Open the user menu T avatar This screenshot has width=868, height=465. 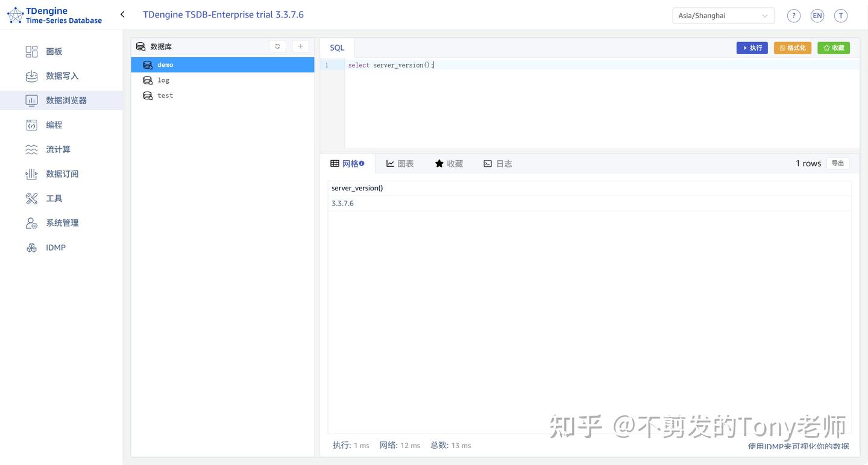[x=841, y=16]
